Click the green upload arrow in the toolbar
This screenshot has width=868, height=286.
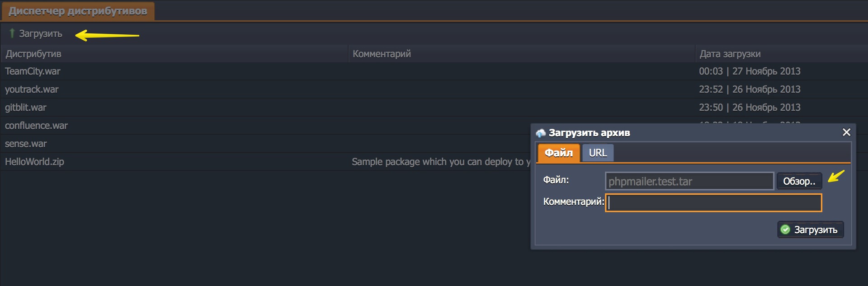[x=12, y=33]
